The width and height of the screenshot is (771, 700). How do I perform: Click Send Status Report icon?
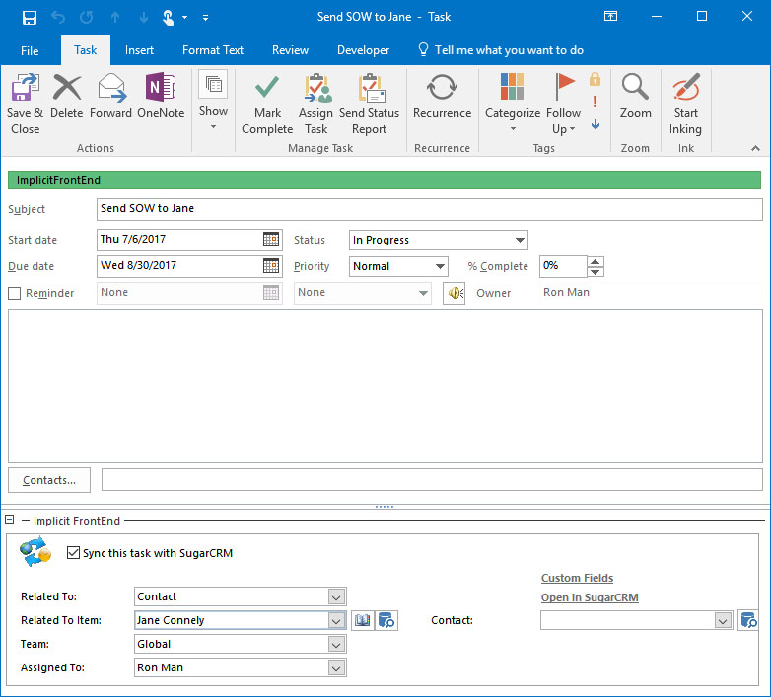[x=370, y=105]
